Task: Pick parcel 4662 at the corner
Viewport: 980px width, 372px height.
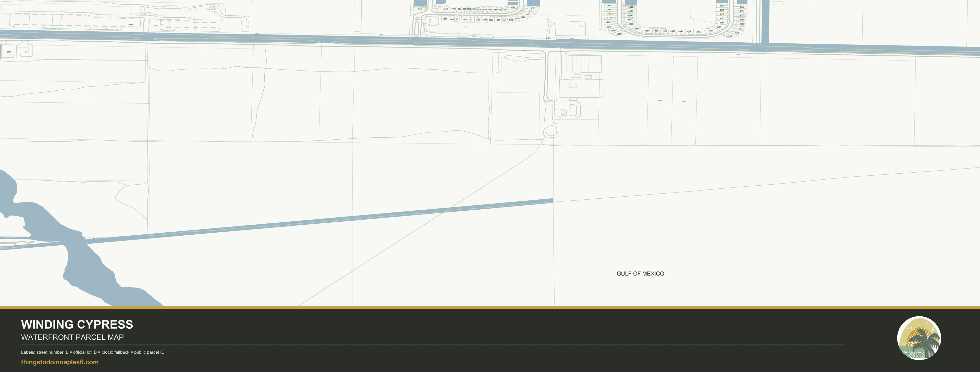Action: [x=619, y=34]
